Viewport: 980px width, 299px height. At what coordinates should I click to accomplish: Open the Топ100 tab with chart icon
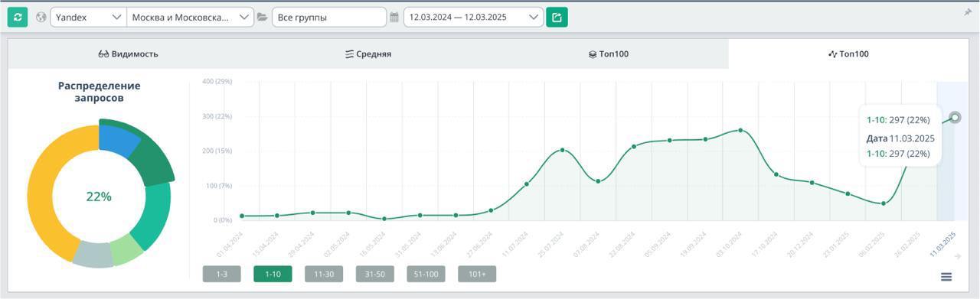(849, 54)
